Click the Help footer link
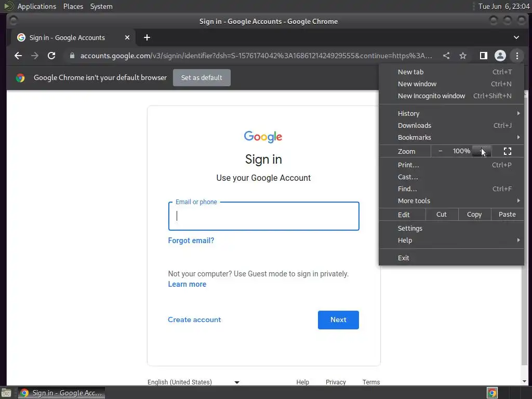532x399 pixels. point(303,382)
